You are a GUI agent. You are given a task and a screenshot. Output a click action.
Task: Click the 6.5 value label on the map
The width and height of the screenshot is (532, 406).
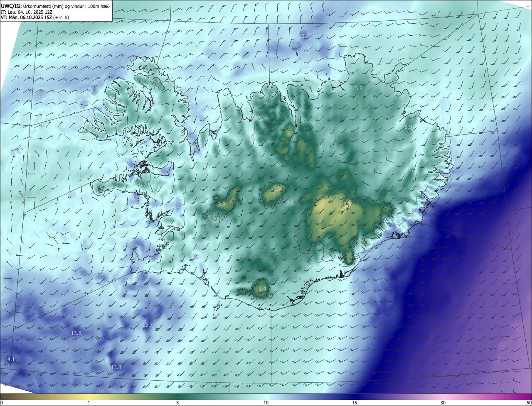click(156, 82)
